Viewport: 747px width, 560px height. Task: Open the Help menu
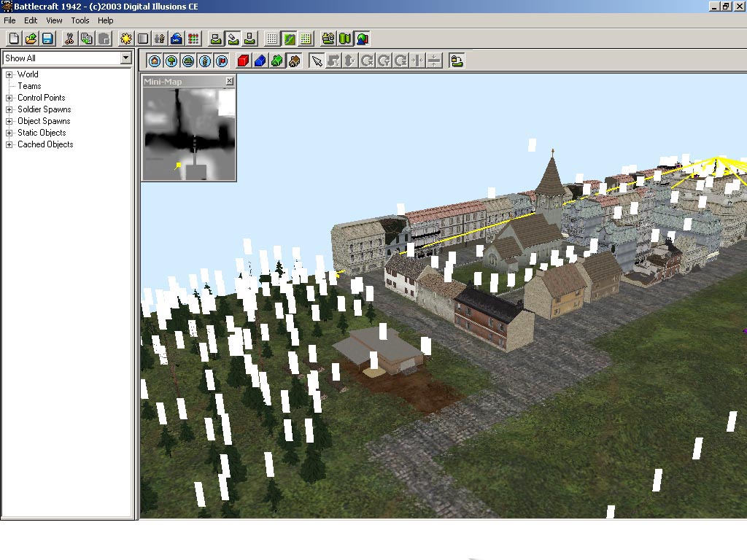pos(106,20)
